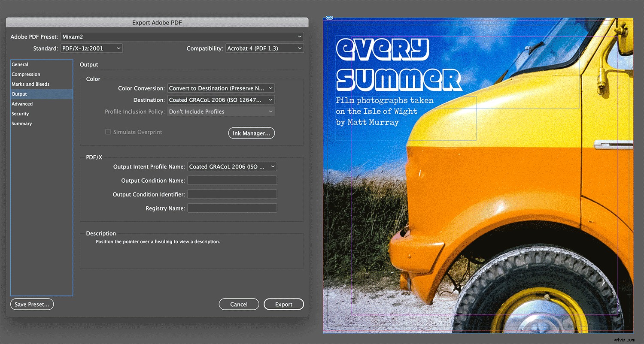Screen dimensions: 644x344
Task: Open the Color Conversion dropdown
Action: [221, 88]
